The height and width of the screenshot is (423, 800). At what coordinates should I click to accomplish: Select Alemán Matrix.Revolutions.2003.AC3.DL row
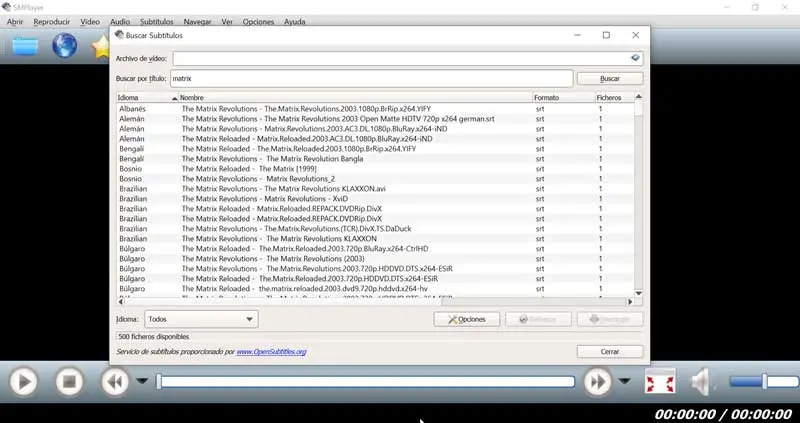pos(375,129)
